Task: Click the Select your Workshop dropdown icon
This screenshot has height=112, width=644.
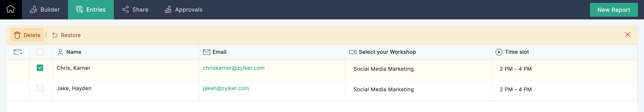Action: pos(352,52)
